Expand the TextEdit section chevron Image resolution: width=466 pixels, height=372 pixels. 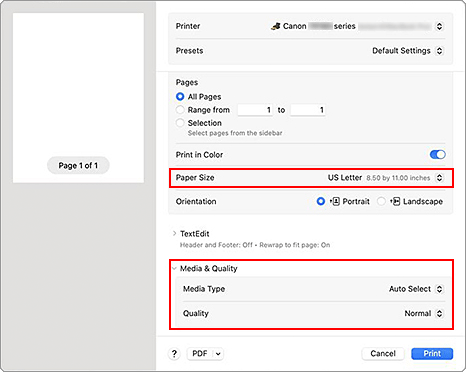(174, 233)
